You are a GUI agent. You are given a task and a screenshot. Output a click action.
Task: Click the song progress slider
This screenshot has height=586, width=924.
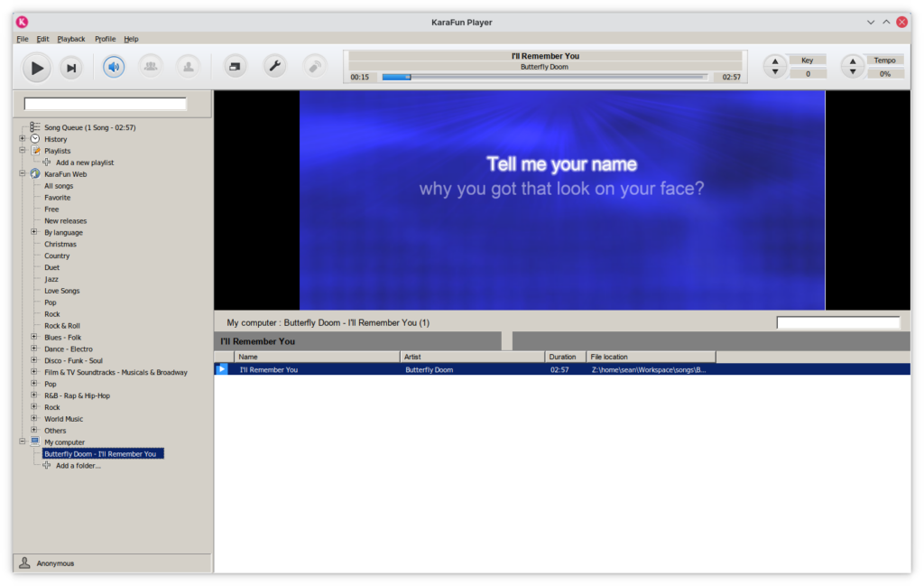[x=544, y=78]
